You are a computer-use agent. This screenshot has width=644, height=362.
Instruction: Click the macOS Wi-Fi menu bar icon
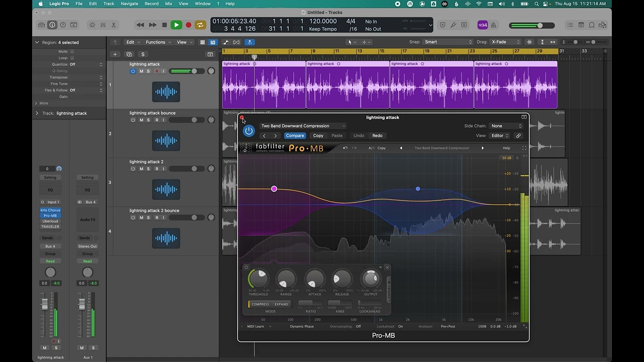[x=479, y=4]
